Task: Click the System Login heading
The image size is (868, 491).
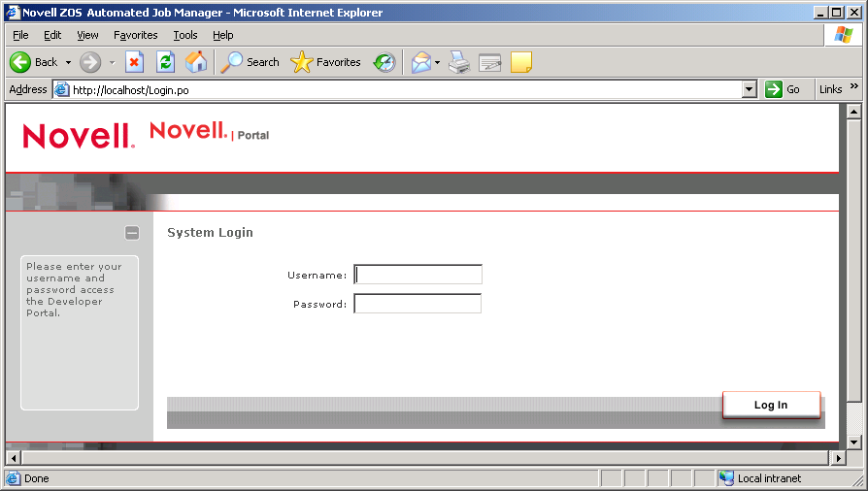Action: [x=210, y=233]
